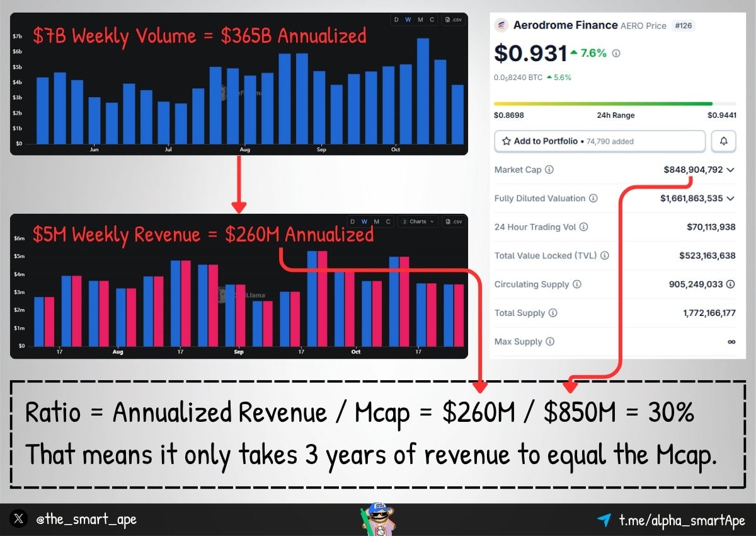The height and width of the screenshot is (536, 756).
Task: Click the X logo in the footer
Action: coord(19,518)
